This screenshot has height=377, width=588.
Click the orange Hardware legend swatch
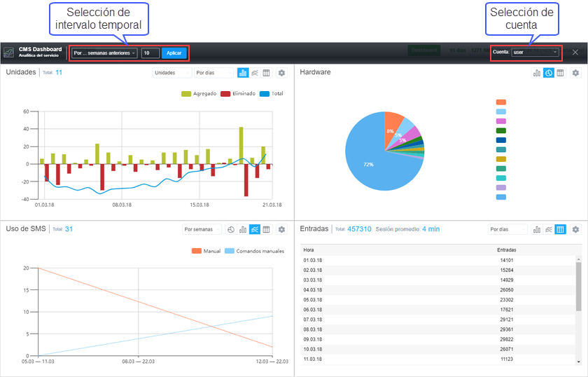click(501, 102)
